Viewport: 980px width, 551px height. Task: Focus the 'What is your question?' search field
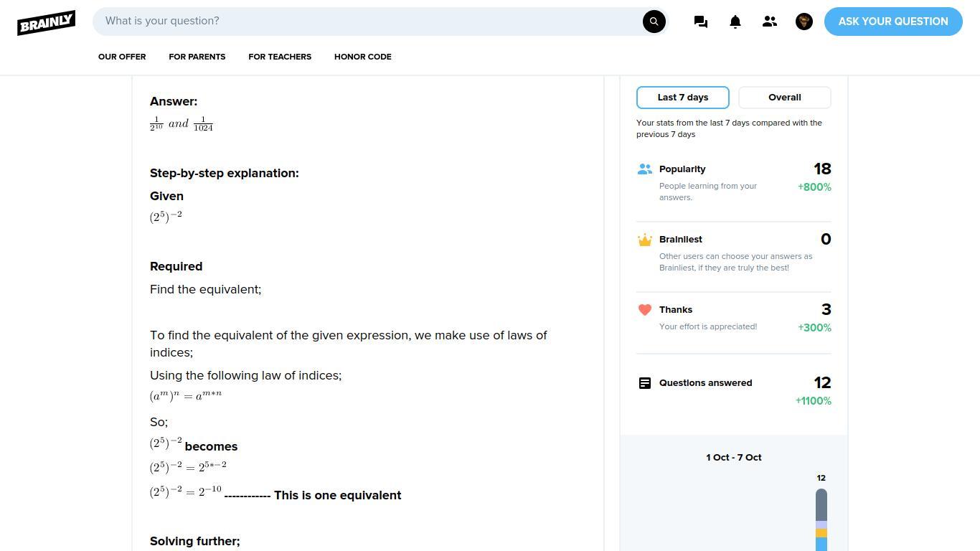pos(369,22)
